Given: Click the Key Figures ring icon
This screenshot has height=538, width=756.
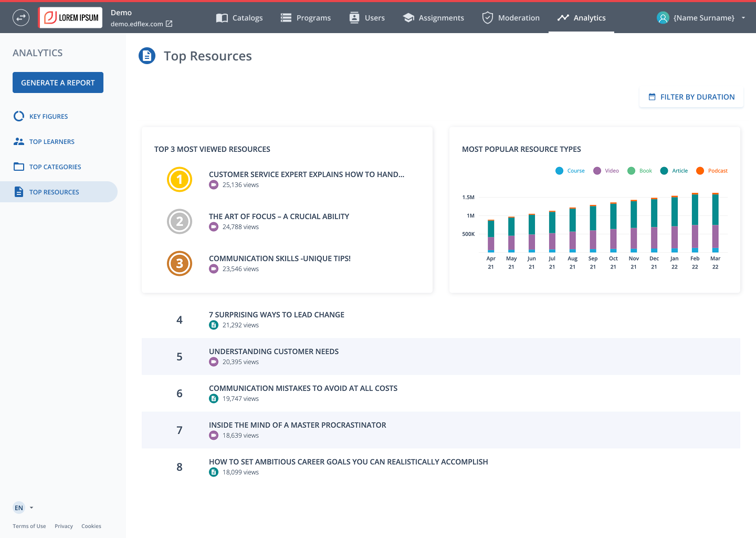Looking at the screenshot, I should pos(19,116).
